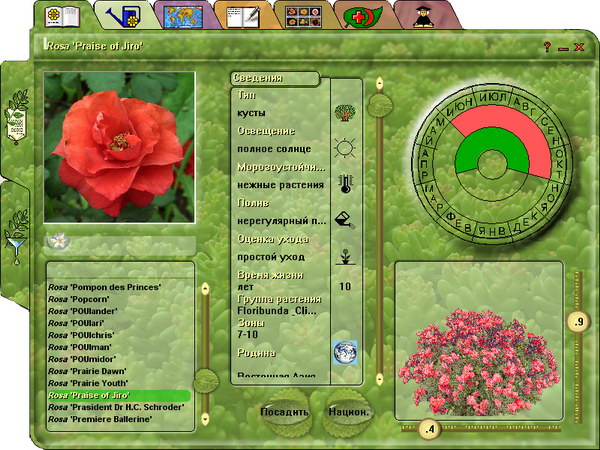The image size is (600, 450).
Task: Select the funnel filter side tab
Action: click(x=16, y=237)
